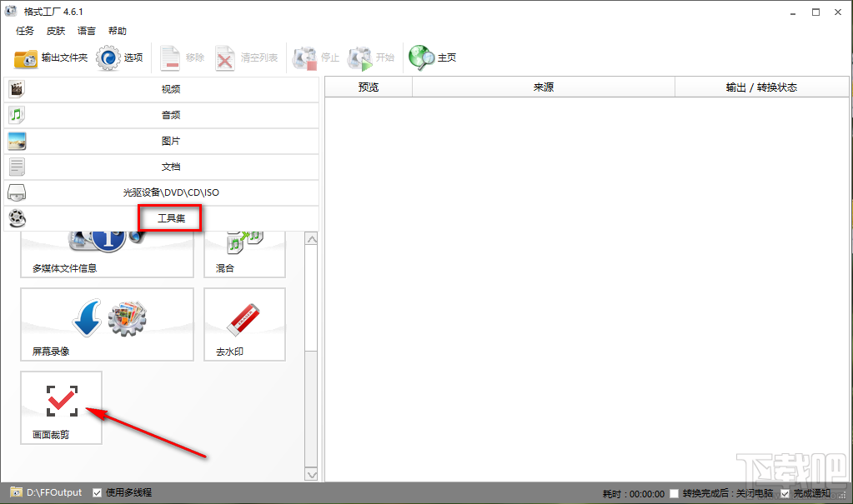Image resolution: width=853 pixels, height=504 pixels.
Task: Click the 输出文件夹 folder icon
Action: coord(26,58)
